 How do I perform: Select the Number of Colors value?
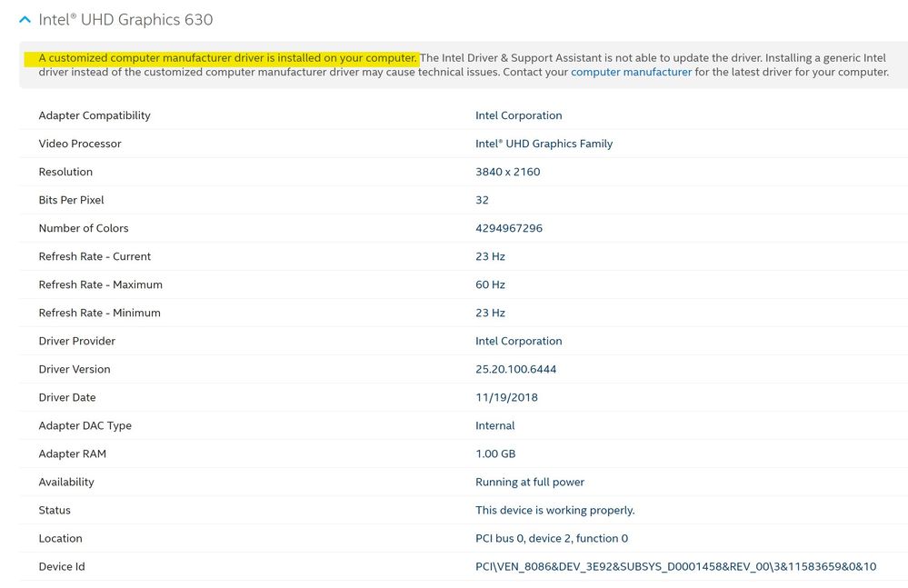point(509,228)
